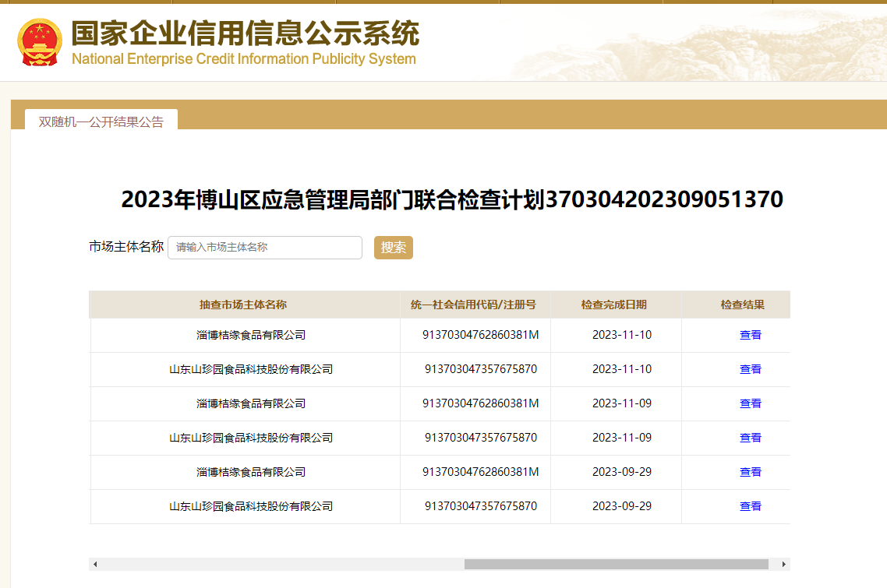Select the 2023-09-29 date in last row
Screen dimensions: 887x588
[622, 506]
